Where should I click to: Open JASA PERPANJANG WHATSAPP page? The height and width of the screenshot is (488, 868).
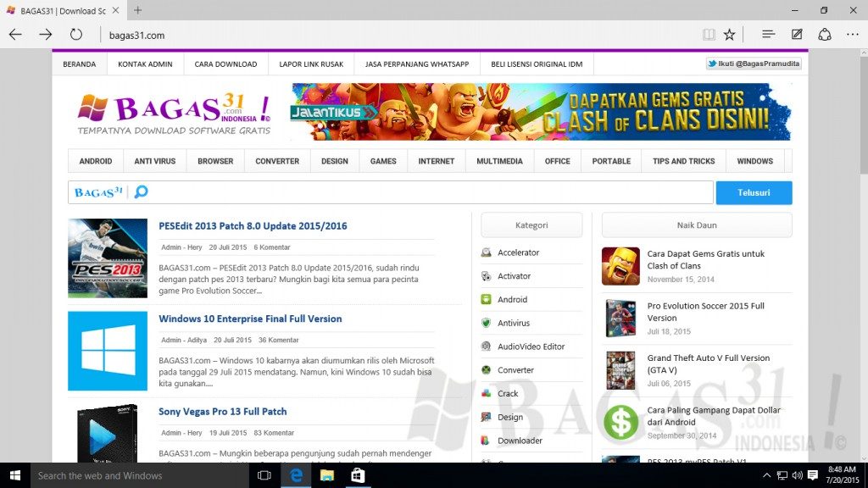[x=417, y=64]
